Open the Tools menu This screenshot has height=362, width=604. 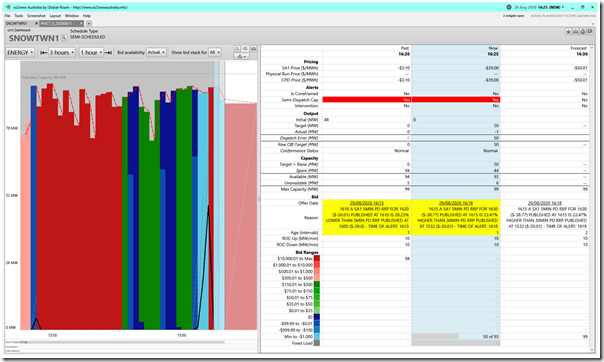[x=19, y=16]
